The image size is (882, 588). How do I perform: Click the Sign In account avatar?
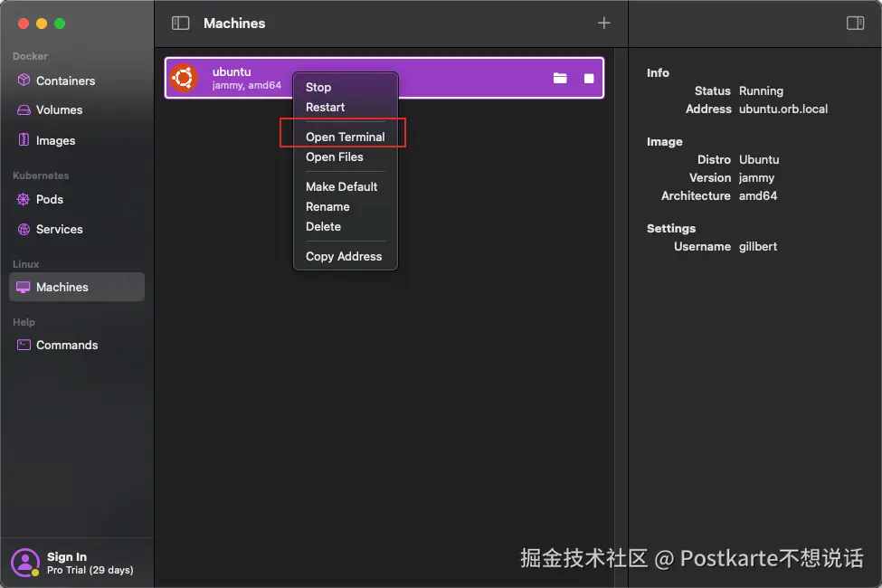click(24, 562)
